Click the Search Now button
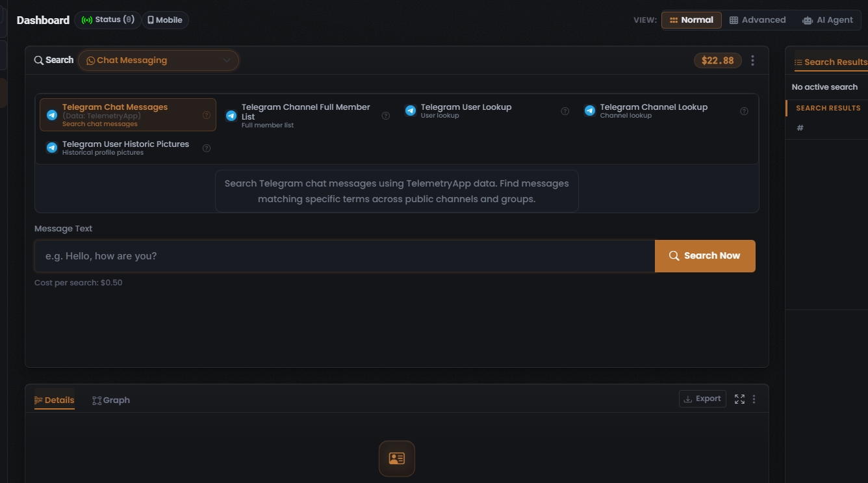This screenshot has width=868, height=483. 705,256
